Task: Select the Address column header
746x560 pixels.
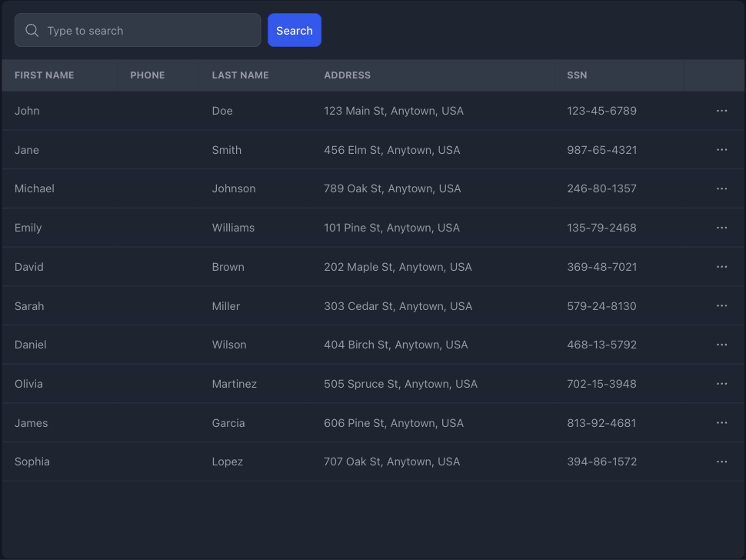Action: [x=347, y=75]
